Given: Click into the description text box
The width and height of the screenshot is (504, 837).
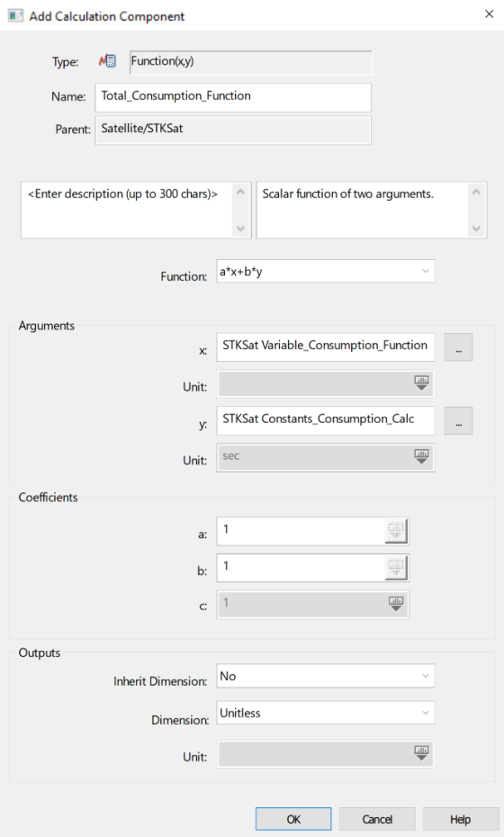Looking at the screenshot, I should click(x=128, y=210).
